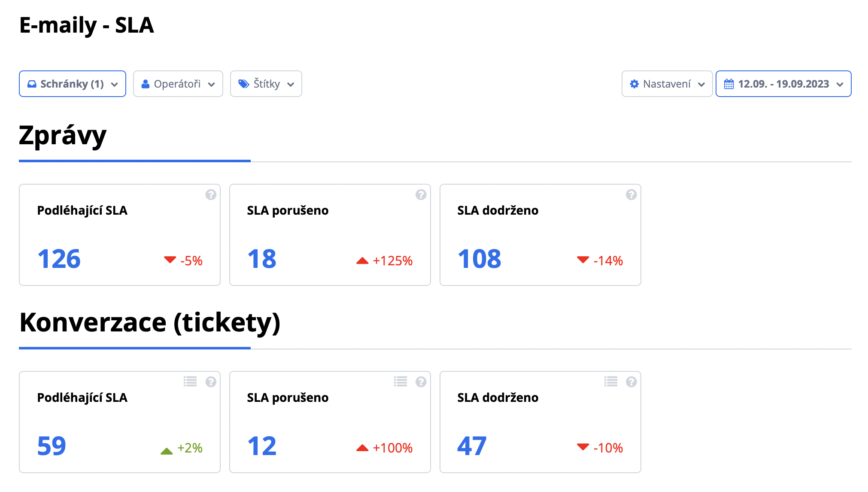Open list icon on Konverzace Podléhající SLA card

tap(190, 382)
